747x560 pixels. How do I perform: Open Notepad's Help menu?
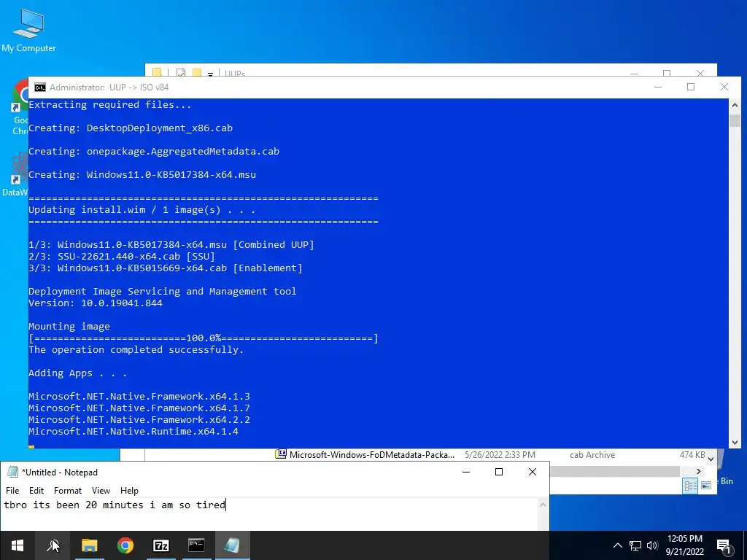(129, 491)
